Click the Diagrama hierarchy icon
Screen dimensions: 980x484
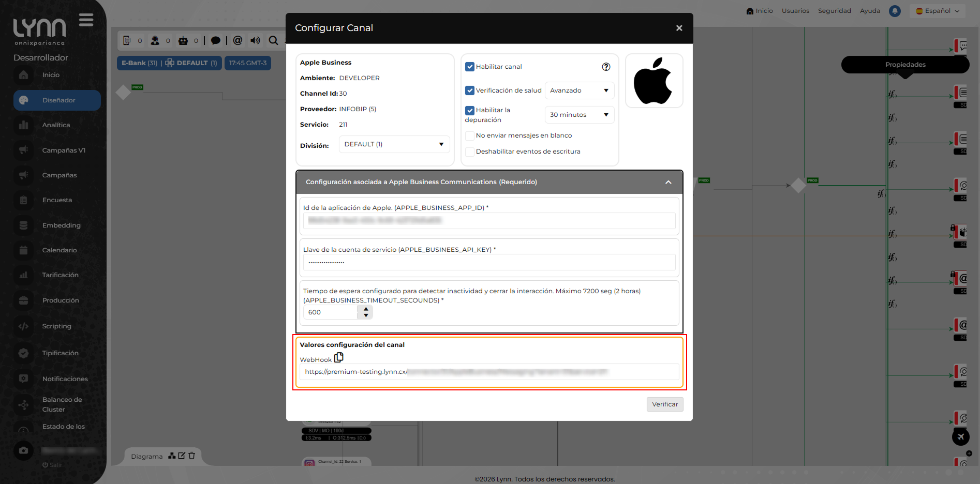pyautogui.click(x=172, y=456)
